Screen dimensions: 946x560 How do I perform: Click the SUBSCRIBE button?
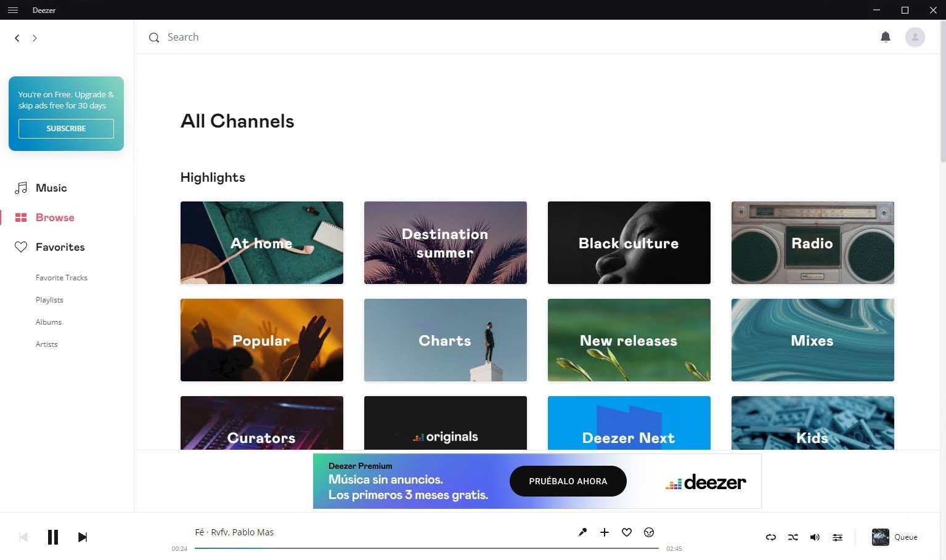[66, 129]
